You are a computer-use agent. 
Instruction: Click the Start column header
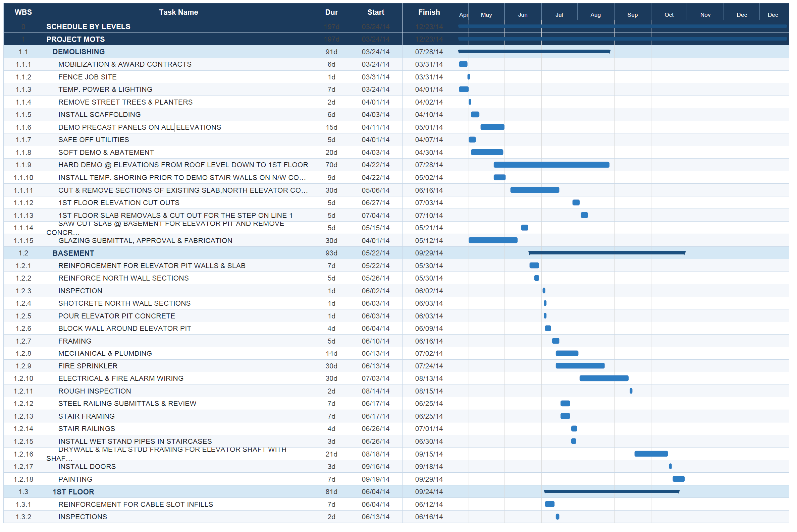click(x=375, y=12)
